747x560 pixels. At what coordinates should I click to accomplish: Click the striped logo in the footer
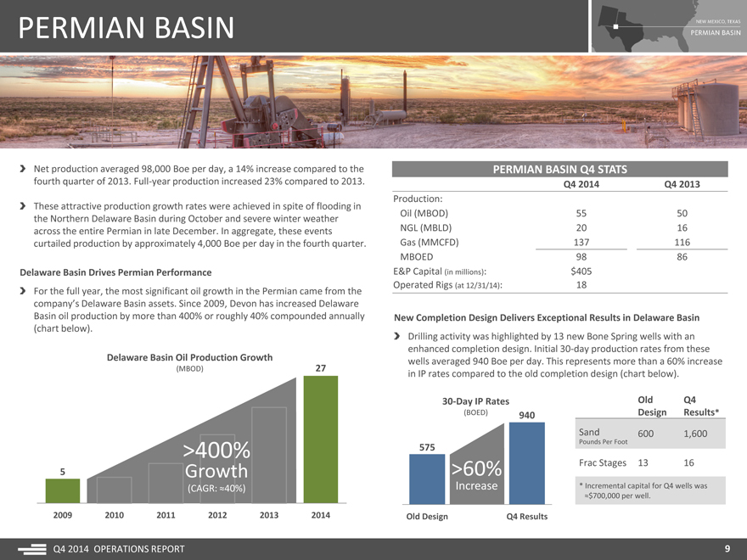point(31,549)
